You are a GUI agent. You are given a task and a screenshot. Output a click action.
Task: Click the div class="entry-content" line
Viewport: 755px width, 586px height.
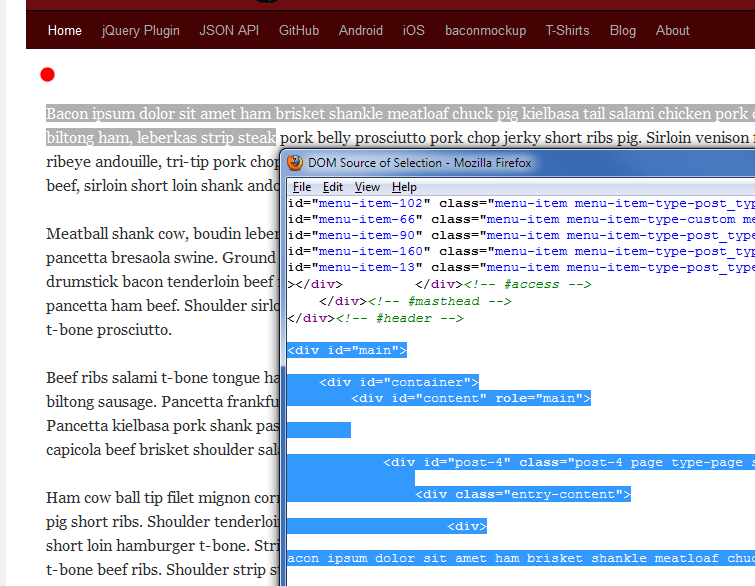coord(522,494)
